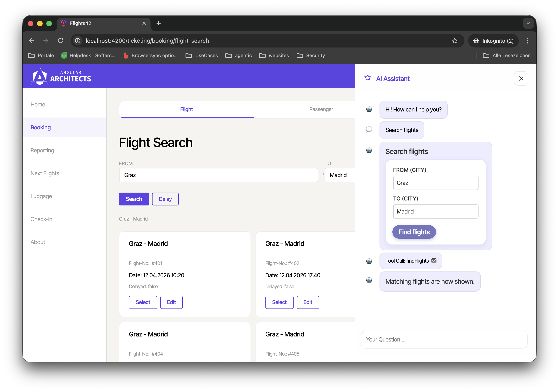Click the Delay button
This screenshot has height=392, width=559.
[165, 199]
